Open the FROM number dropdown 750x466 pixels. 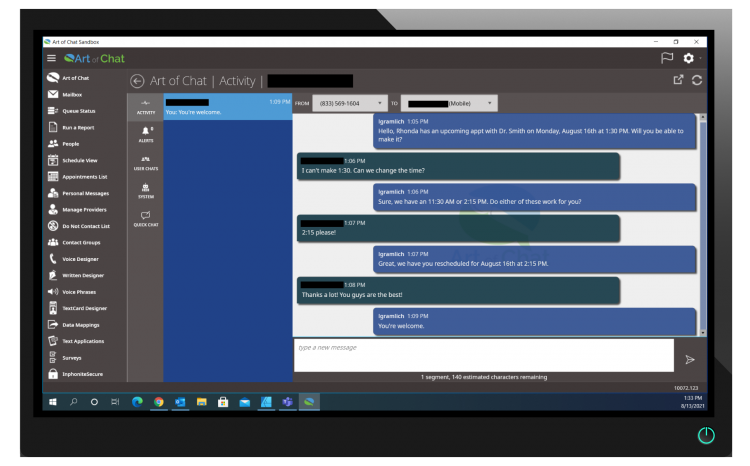350,103
